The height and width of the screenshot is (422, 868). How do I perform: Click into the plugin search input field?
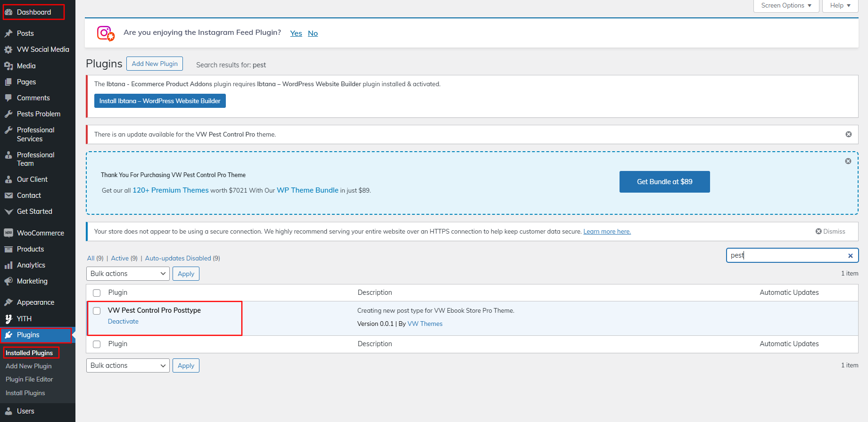point(785,255)
